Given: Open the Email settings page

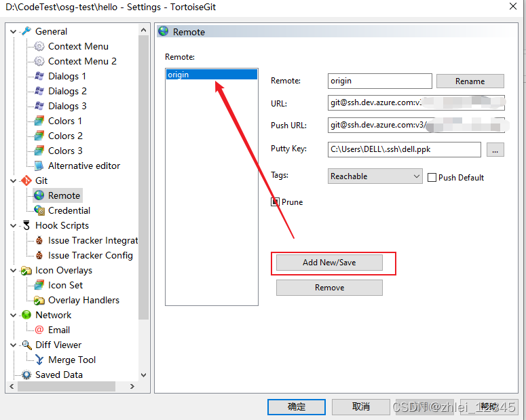Looking at the screenshot, I should (59, 330).
